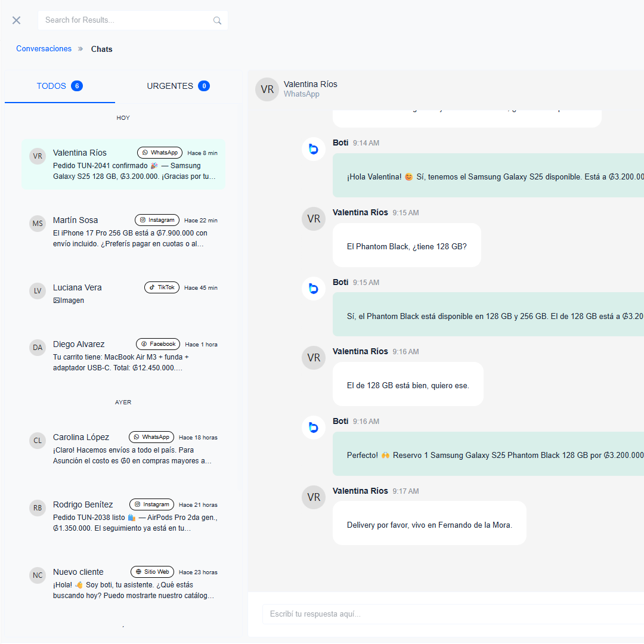Viewport: 644px width, 644px height.
Task: Click WhatsApp label under header name
Action: pyautogui.click(x=302, y=94)
